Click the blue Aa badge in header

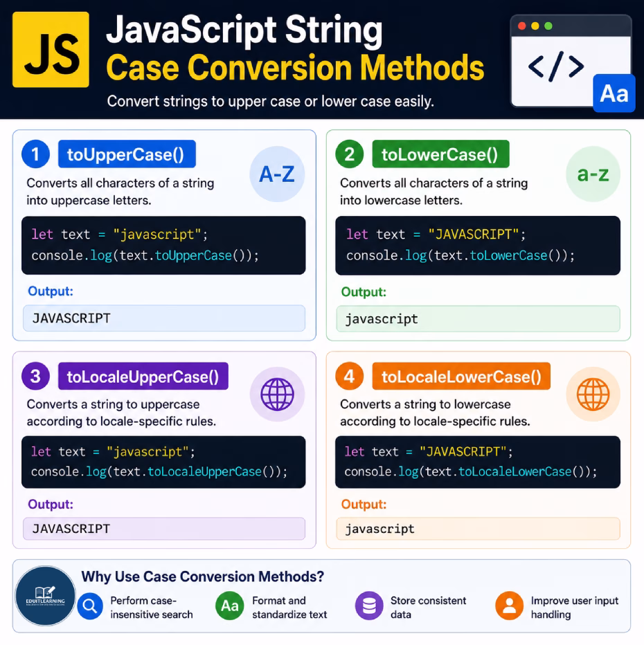click(x=614, y=93)
